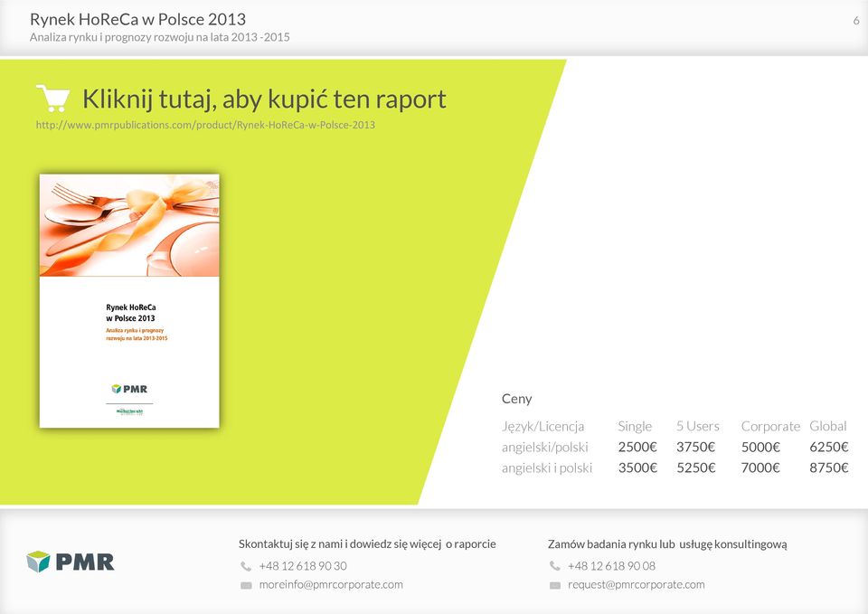The height and width of the screenshot is (614, 868).
Task: Click envelope icon beside request email
Action: pos(554,585)
